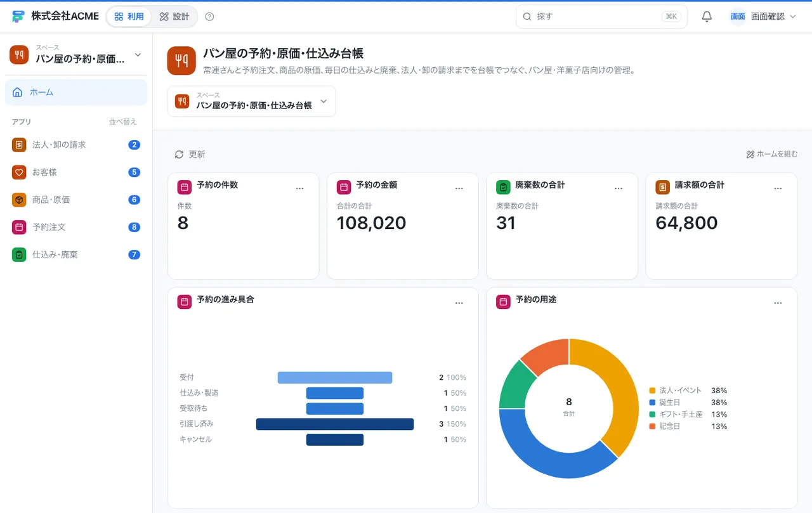
Task: Open the space dropdown under the page title
Action: point(252,101)
